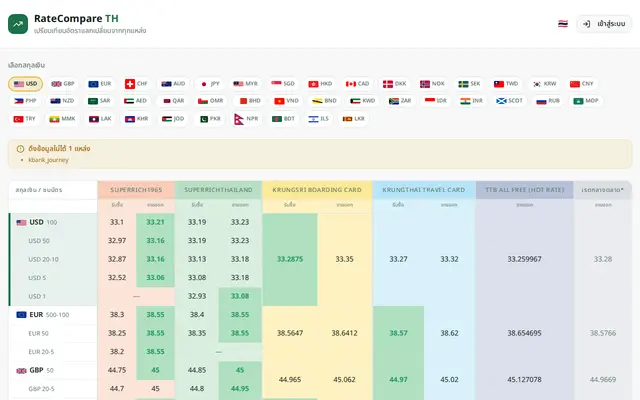Open the Thai flag language selector
Viewport: 640px width, 400px height.
coord(563,24)
